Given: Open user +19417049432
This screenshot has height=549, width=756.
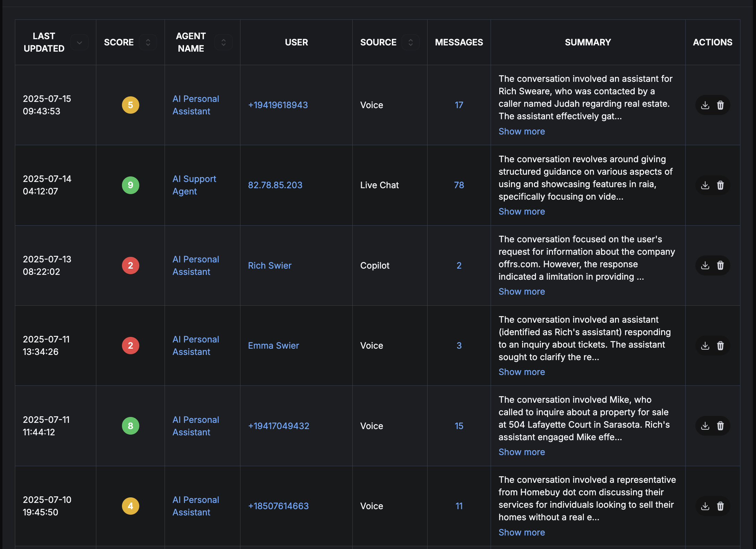Looking at the screenshot, I should tap(279, 426).
